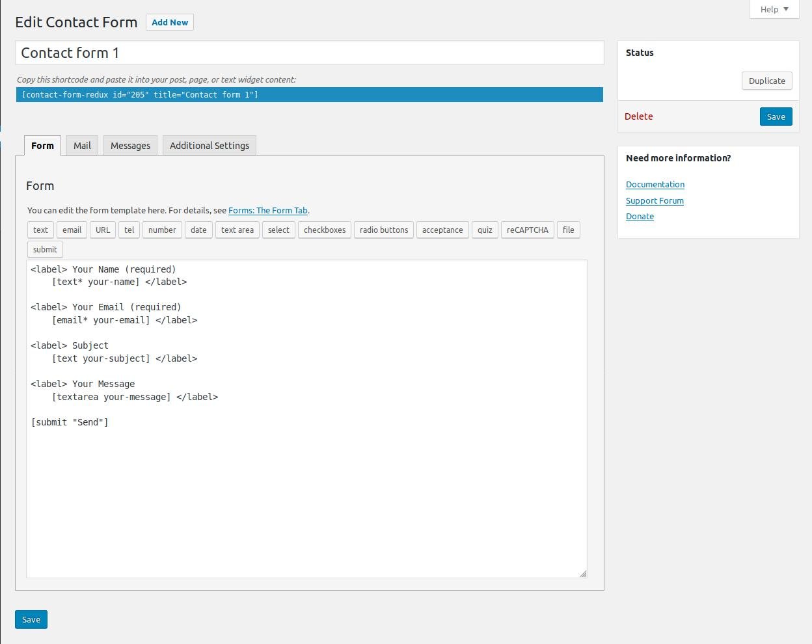The height and width of the screenshot is (644, 812).
Task: Select the contact-form-redux shortcode text
Action: point(310,95)
